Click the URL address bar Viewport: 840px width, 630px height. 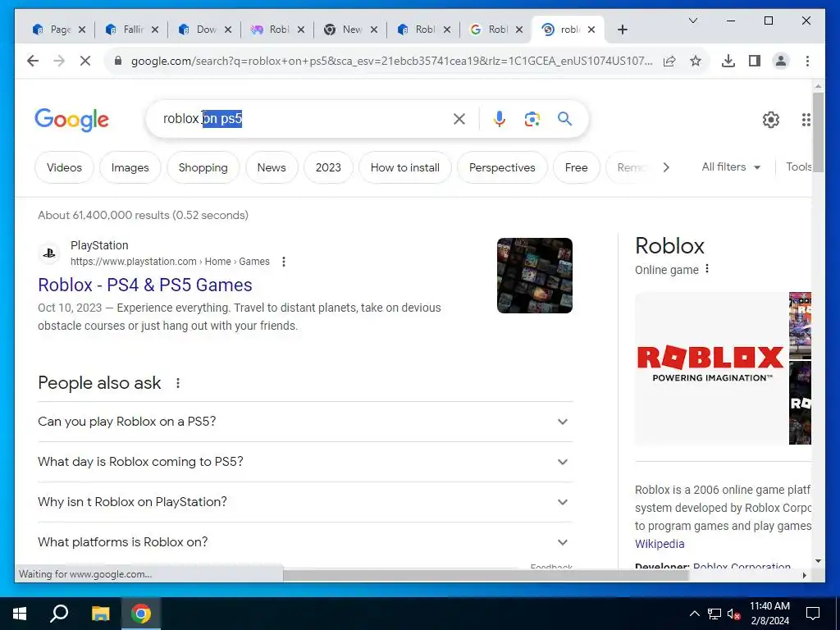click(x=391, y=61)
